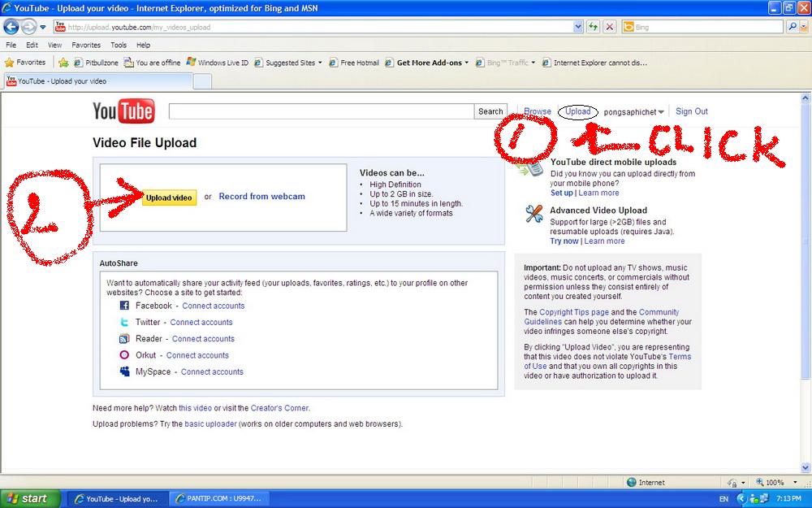
Task: Click the YouTube logo
Action: [x=123, y=111]
